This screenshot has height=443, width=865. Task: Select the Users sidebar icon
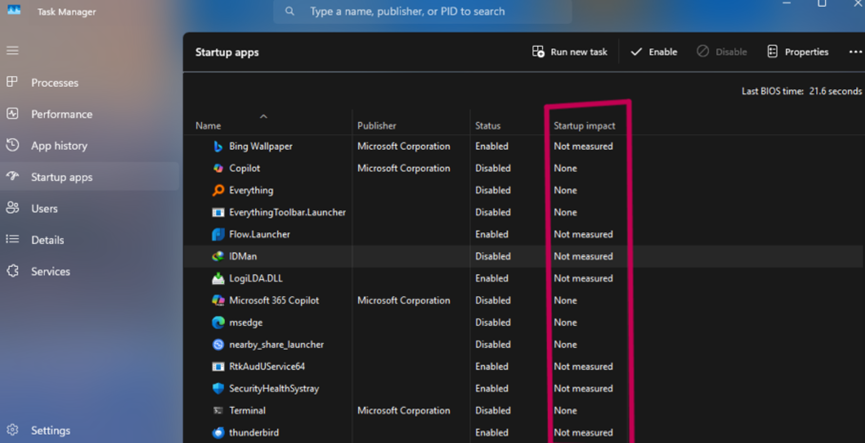click(x=13, y=208)
